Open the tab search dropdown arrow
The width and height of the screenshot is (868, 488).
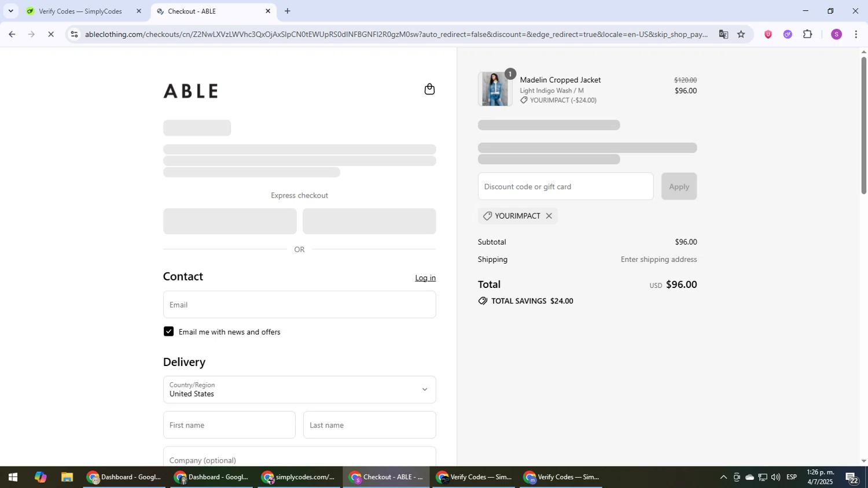(10, 11)
